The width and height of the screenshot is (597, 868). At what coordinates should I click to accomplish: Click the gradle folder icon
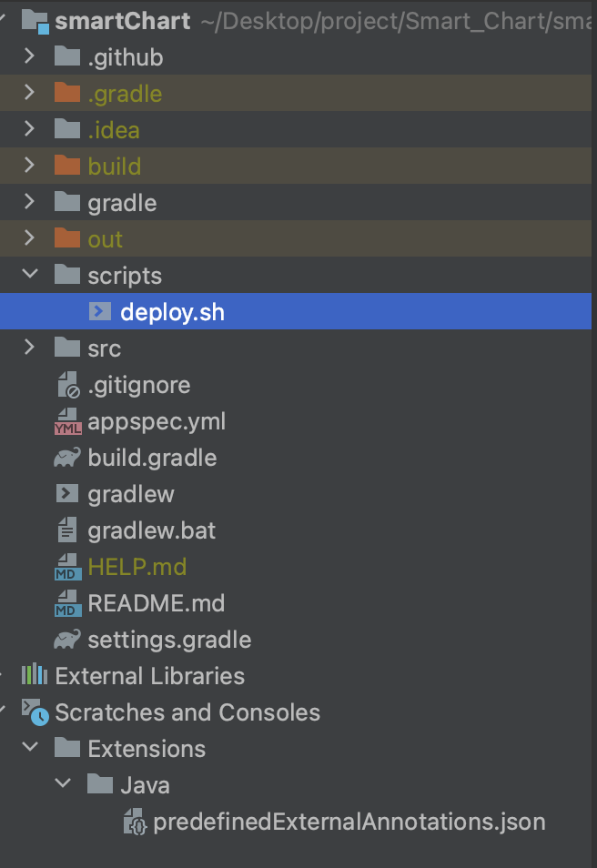[67, 202]
